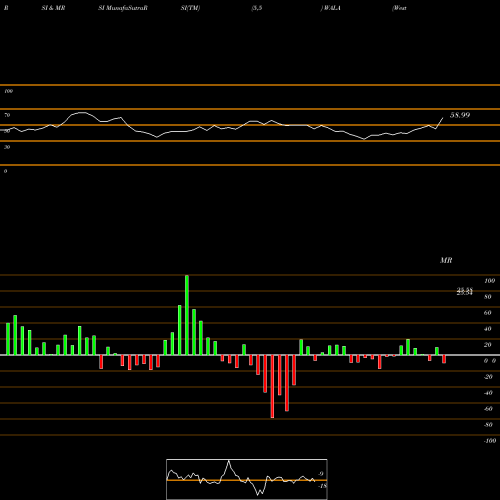Click the 'SI & MR' header text
This screenshot has width=500, height=500.
(x=53, y=8)
